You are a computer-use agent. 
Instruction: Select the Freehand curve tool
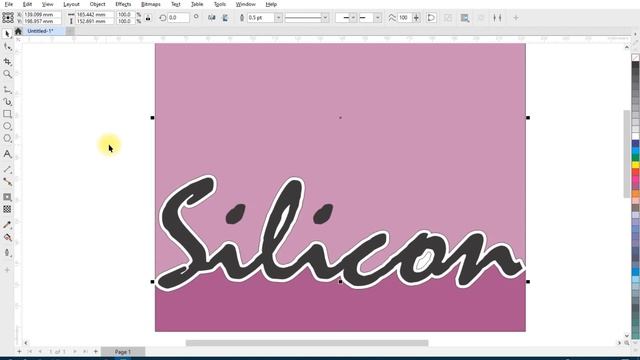pyautogui.click(x=7, y=89)
